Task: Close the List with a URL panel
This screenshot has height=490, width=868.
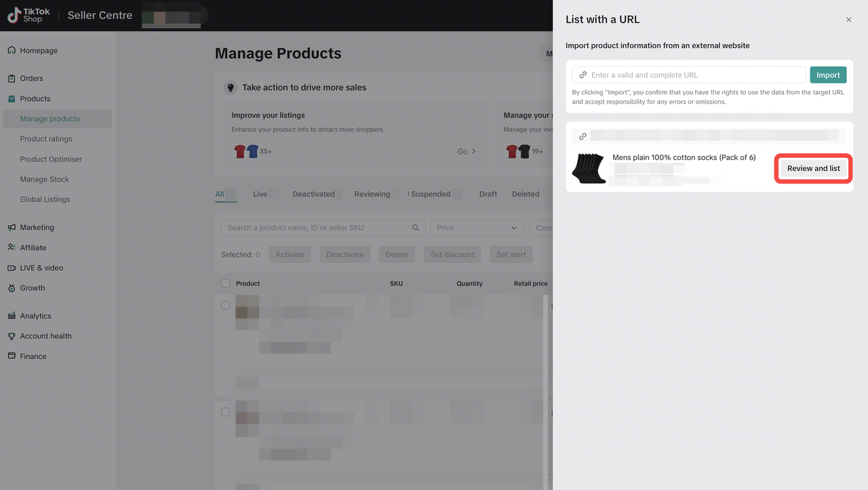Action: [x=848, y=20]
